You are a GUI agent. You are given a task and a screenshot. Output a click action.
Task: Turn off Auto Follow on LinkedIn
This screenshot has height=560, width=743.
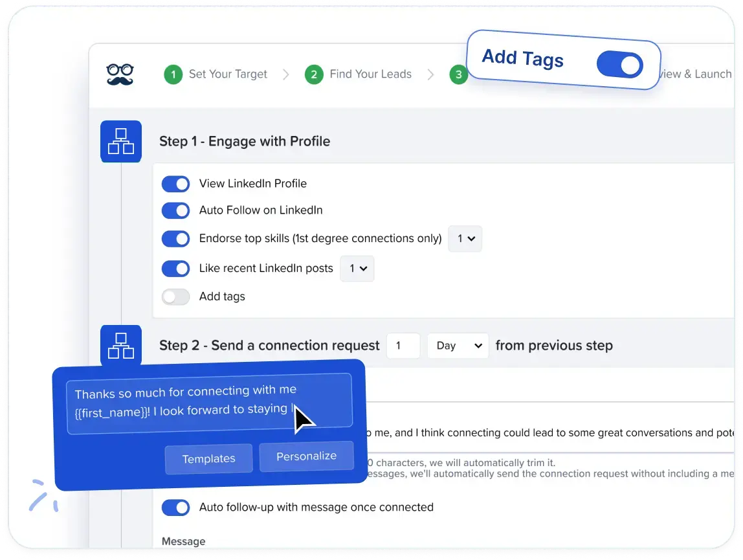pos(175,210)
